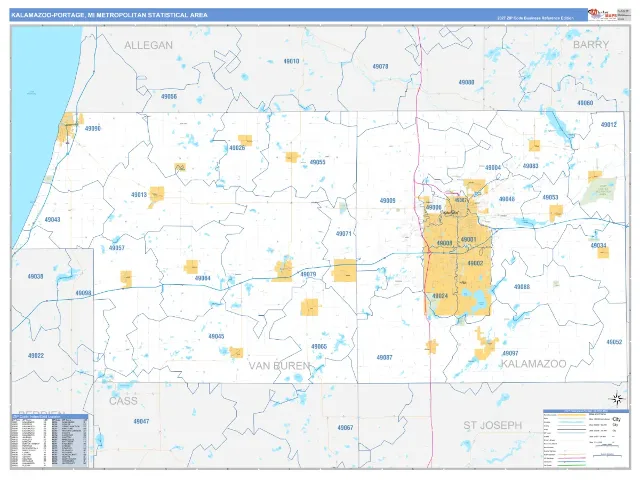The width and height of the screenshot is (640, 480).
Task: Open the ZIP code index table
Action: [49, 441]
